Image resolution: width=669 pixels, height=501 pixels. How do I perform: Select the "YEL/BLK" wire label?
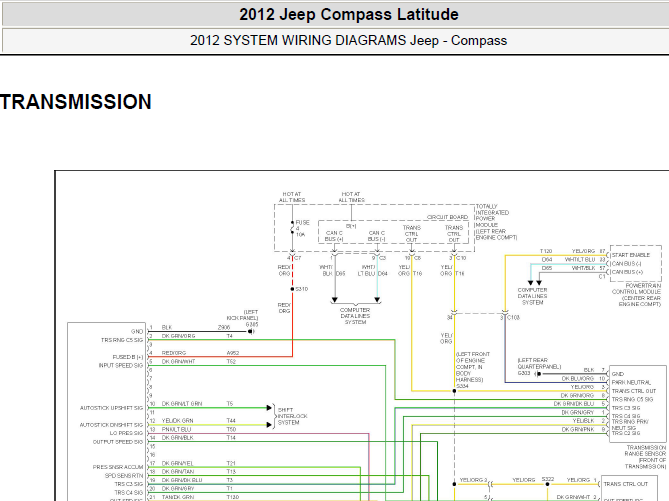pyautogui.click(x=584, y=421)
